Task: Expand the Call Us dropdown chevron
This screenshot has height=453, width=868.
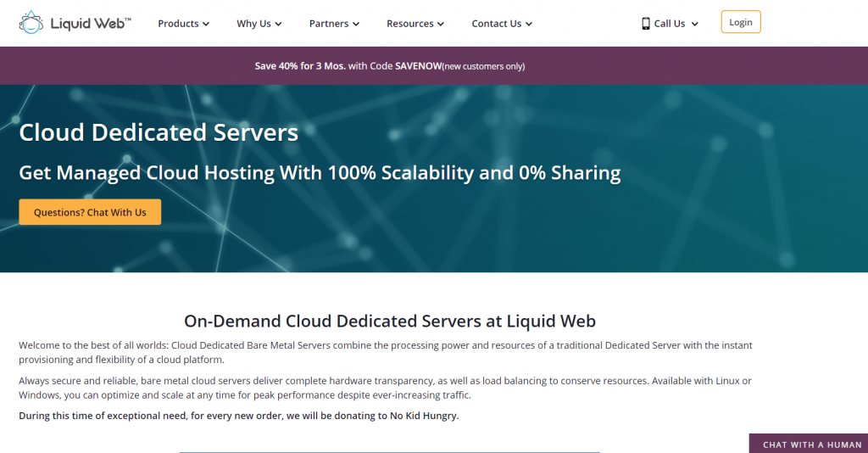Action: (x=695, y=24)
